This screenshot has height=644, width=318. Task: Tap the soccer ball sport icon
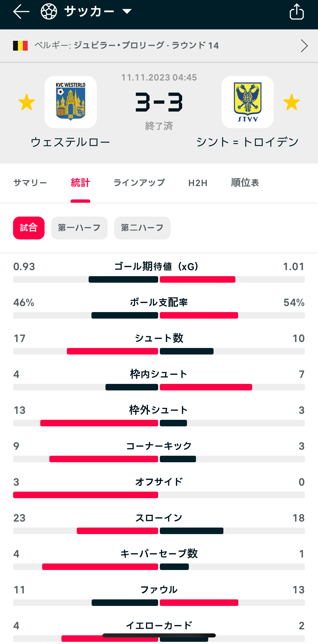pyautogui.click(x=49, y=12)
